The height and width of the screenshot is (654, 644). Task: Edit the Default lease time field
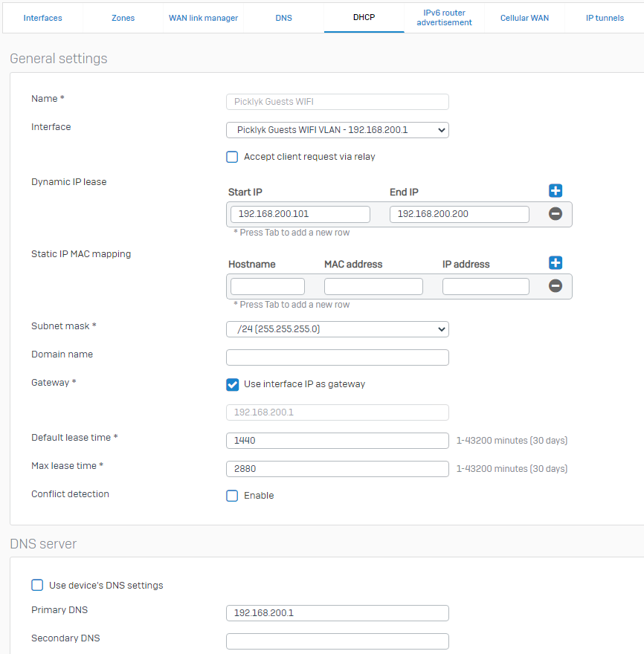click(337, 441)
